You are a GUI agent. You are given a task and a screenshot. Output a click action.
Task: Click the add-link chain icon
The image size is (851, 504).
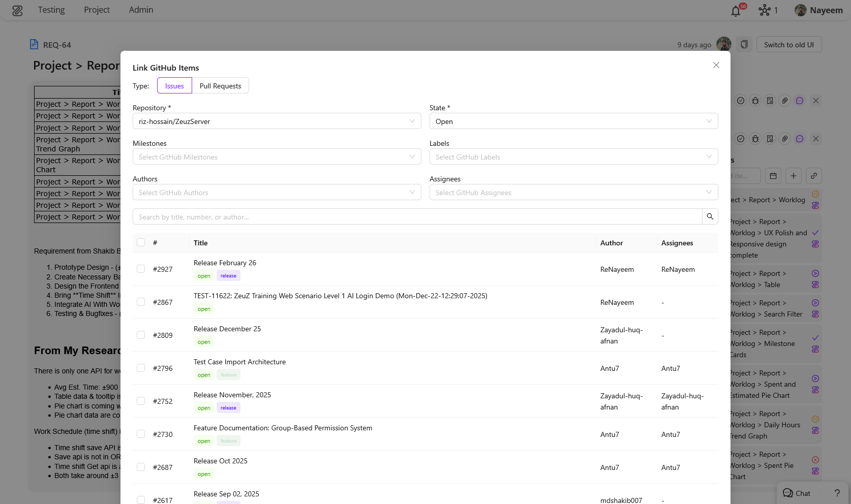click(814, 176)
